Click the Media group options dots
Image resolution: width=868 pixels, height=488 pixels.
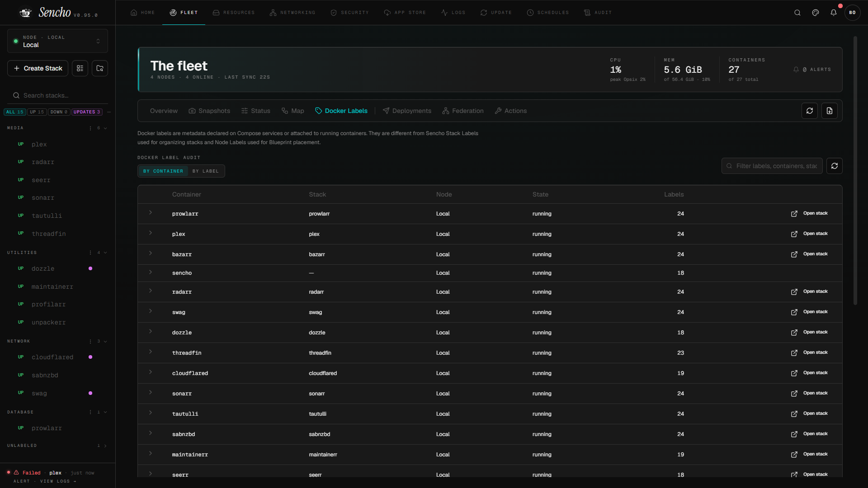[90, 128]
